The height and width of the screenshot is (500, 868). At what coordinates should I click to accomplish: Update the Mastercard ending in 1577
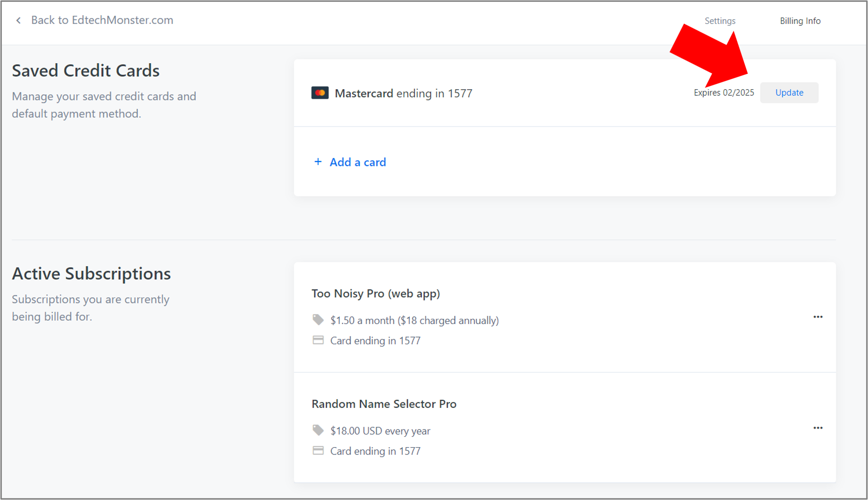789,93
